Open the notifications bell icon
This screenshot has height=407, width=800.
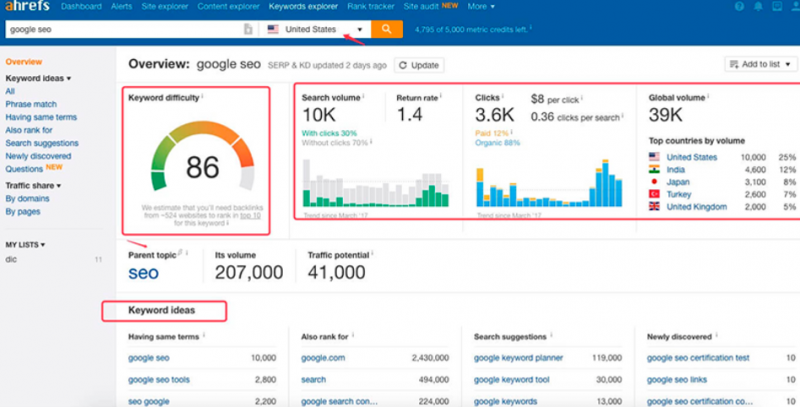pos(758,7)
